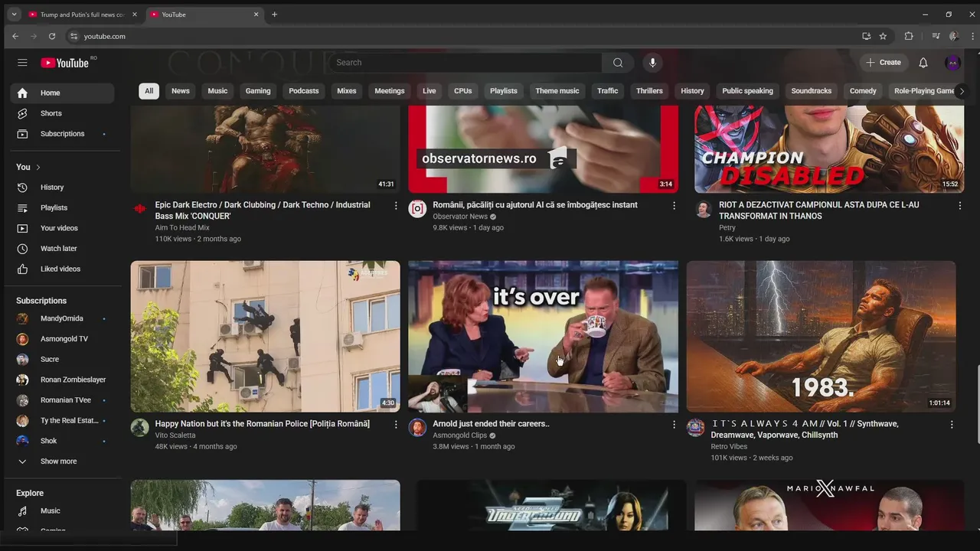This screenshot has width=980, height=551.
Task: Start voice search with microphone icon
Action: point(652,63)
